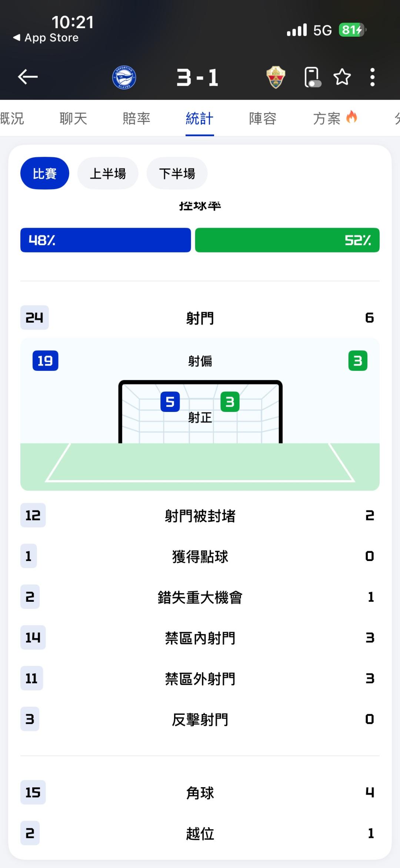This screenshot has width=400, height=868.
Task: Open the 陣容 tab
Action: [263, 119]
